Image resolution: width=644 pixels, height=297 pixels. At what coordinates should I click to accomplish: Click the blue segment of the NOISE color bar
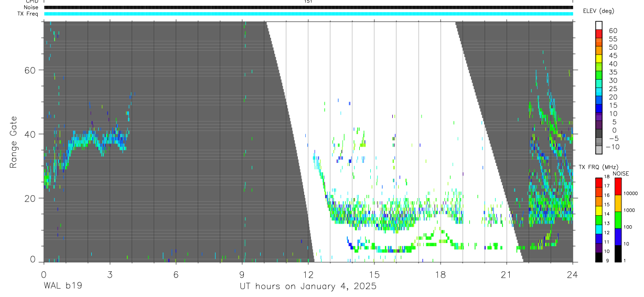(x=618, y=237)
